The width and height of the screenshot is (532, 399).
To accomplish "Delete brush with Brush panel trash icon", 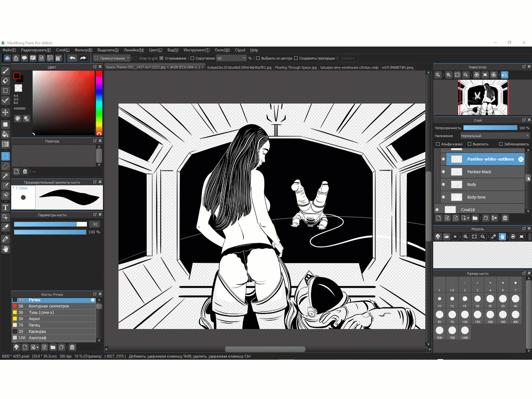I will click(72, 347).
